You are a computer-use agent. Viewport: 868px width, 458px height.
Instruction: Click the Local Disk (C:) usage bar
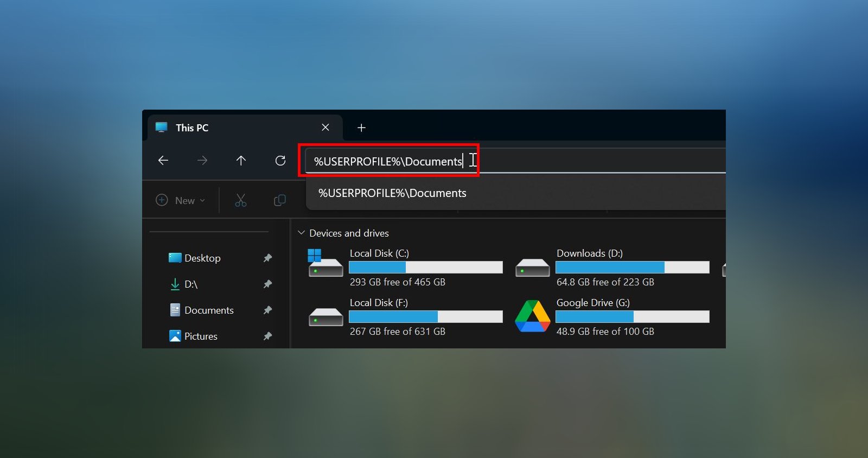coord(426,267)
